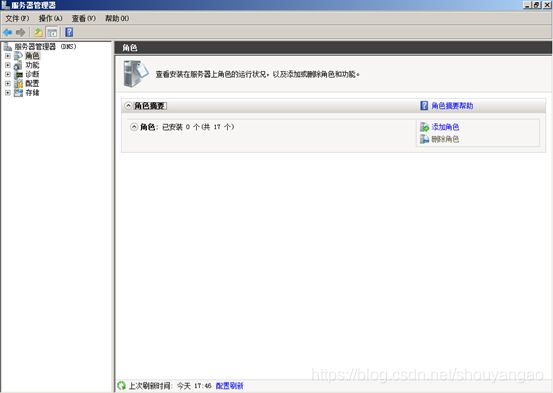553x393 pixels.
Task: Select the 诊断 tree item label
Action: pos(32,74)
